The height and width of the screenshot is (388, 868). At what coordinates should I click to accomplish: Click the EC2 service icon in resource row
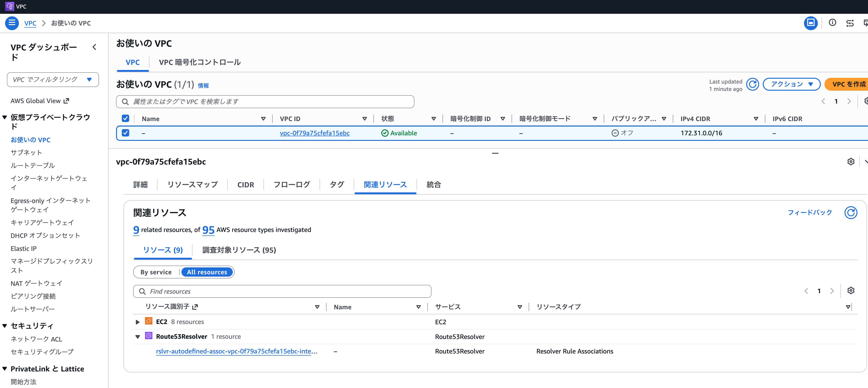coord(149,321)
